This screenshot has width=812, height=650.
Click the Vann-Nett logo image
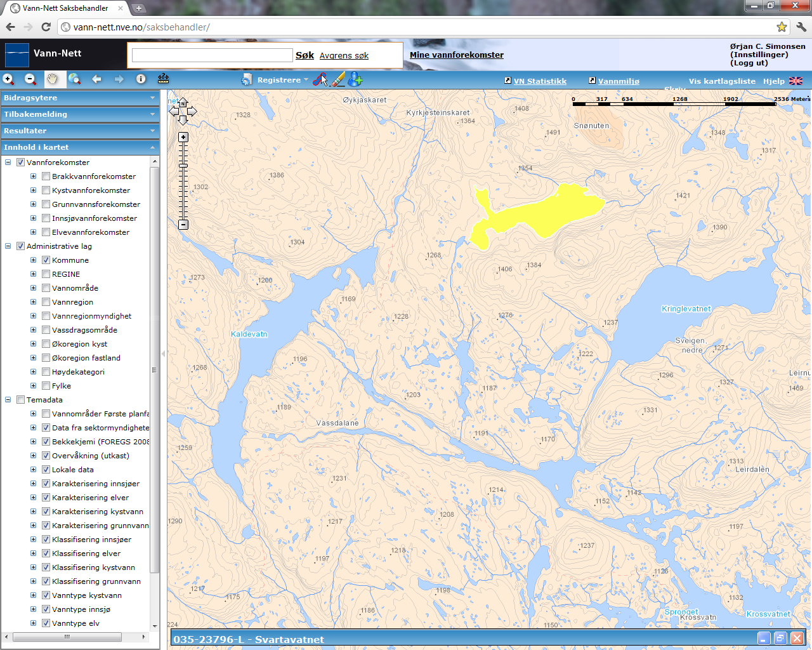point(17,55)
